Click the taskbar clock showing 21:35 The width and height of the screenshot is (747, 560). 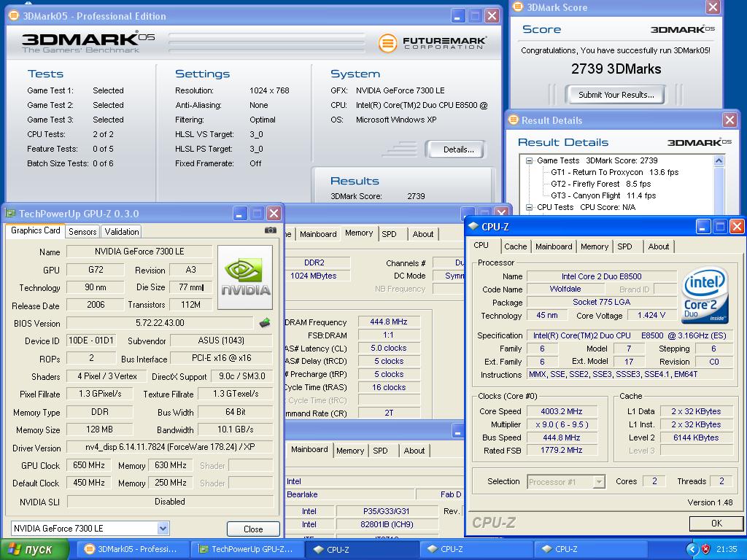point(727,549)
